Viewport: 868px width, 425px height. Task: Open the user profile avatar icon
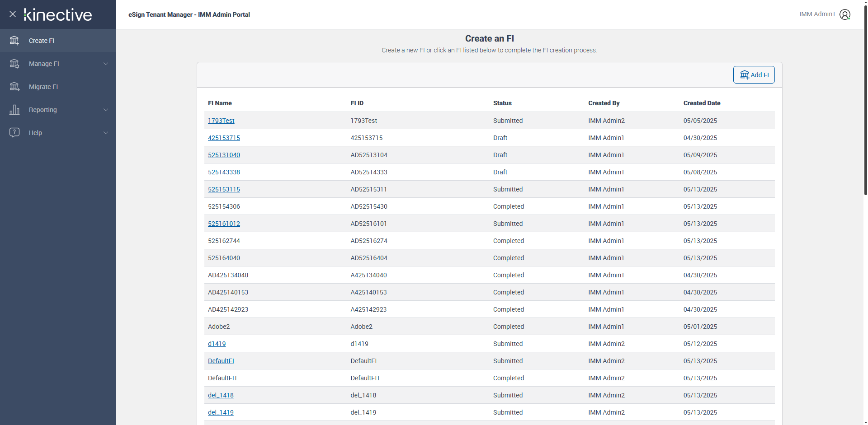pos(844,14)
